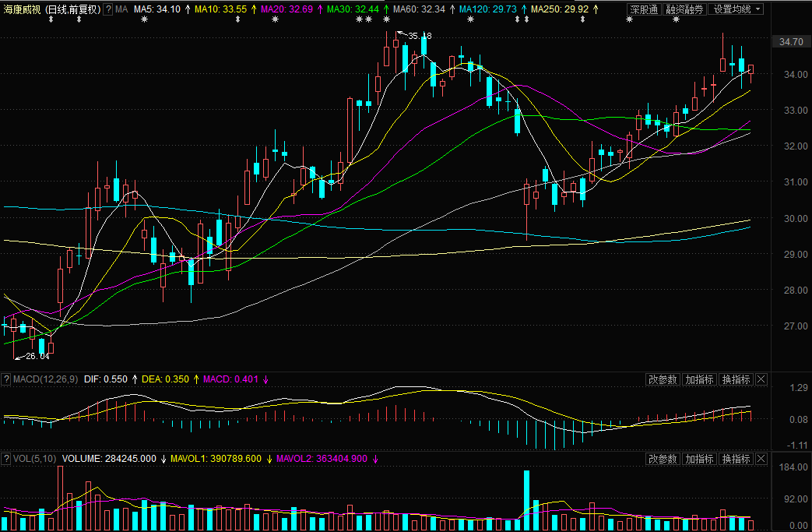Expand the 设置均线 dropdown

[736, 9]
